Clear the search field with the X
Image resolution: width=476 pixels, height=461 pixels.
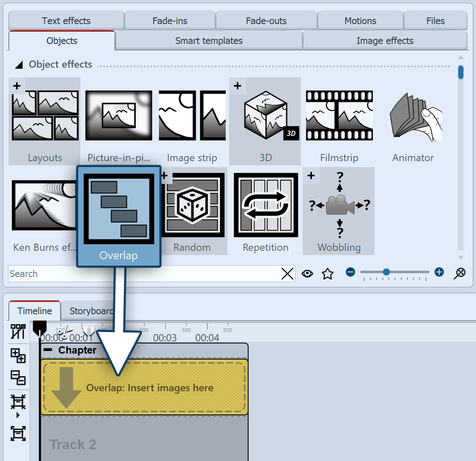tap(287, 274)
